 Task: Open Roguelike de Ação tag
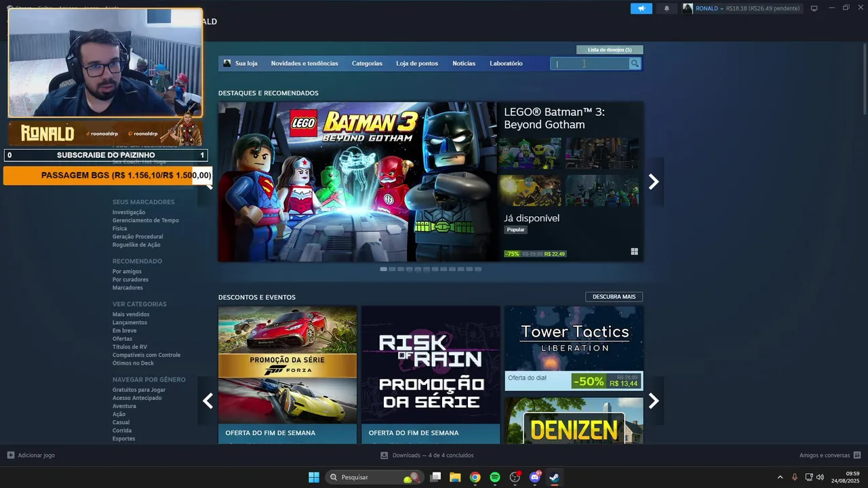coord(136,245)
